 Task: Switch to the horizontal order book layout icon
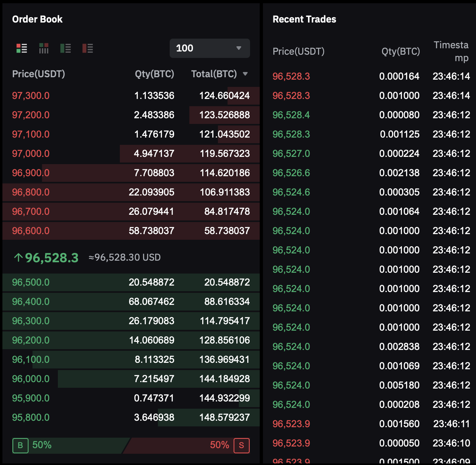click(44, 48)
